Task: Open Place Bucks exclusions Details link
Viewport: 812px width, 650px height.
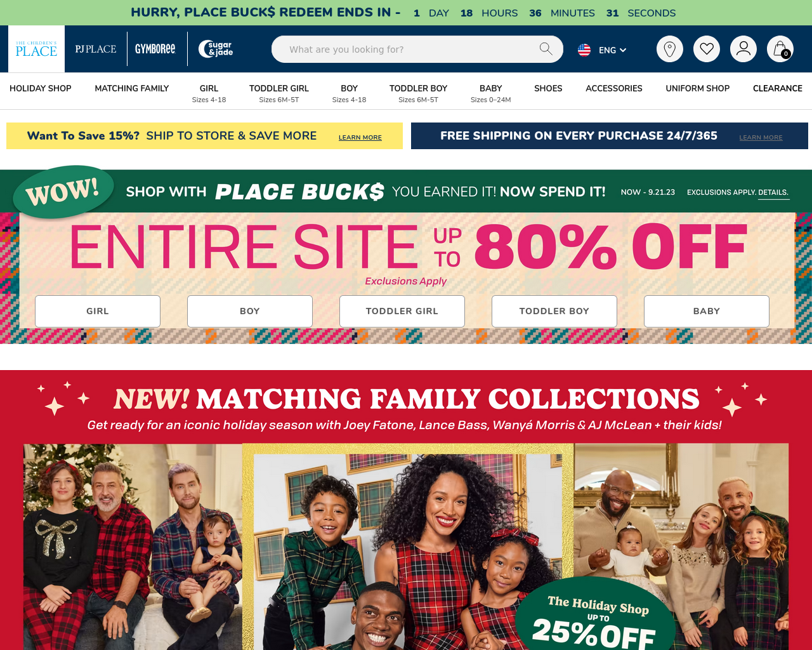Action: [773, 192]
